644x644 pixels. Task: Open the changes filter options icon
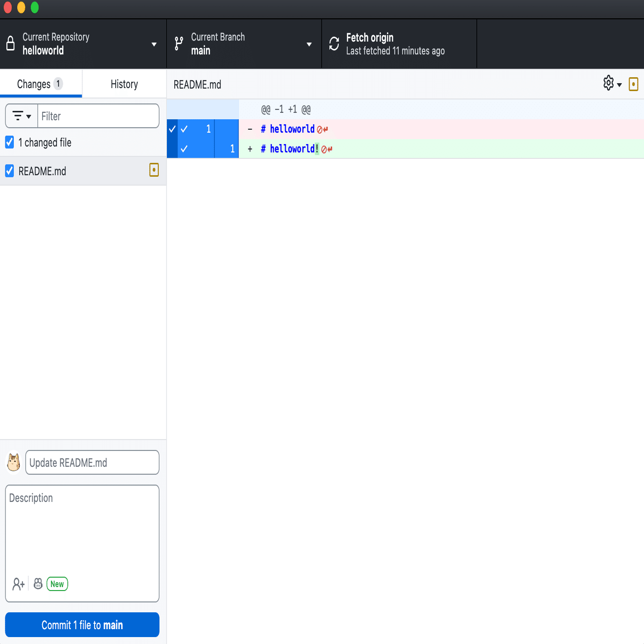tap(21, 116)
